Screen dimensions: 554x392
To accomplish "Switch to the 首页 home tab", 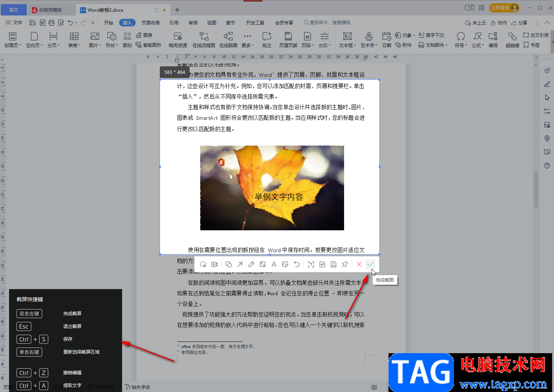I will tap(14, 10).
